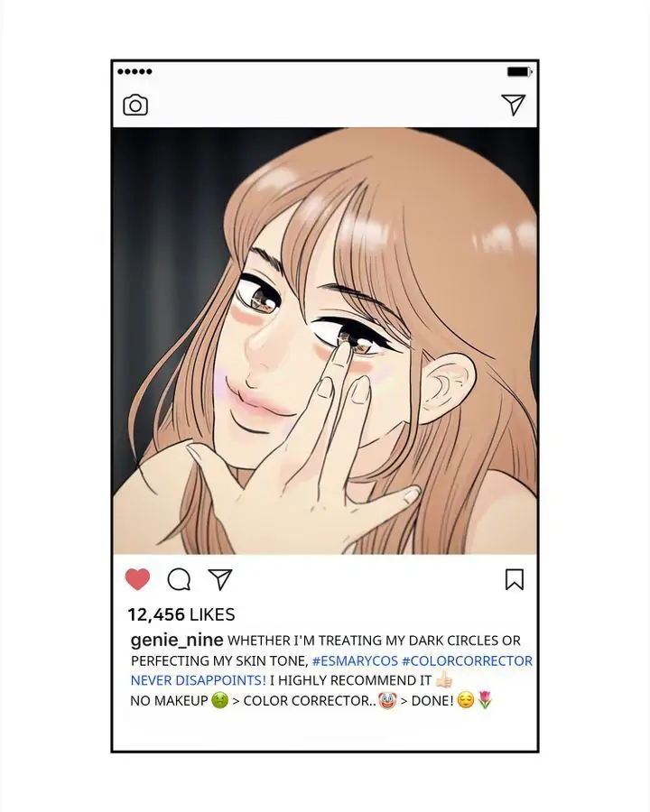Click the tulip flower emoji
This screenshot has width=650, height=812.
pos(485,700)
